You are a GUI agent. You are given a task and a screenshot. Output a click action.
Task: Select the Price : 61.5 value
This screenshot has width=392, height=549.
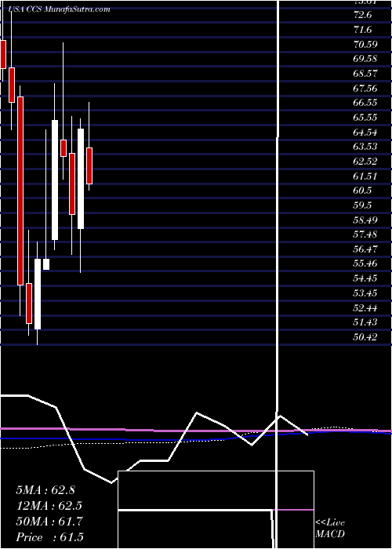pos(49,537)
